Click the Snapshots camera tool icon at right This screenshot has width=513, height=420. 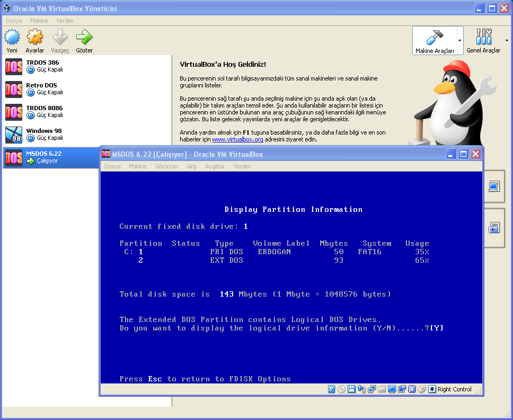tap(494, 228)
